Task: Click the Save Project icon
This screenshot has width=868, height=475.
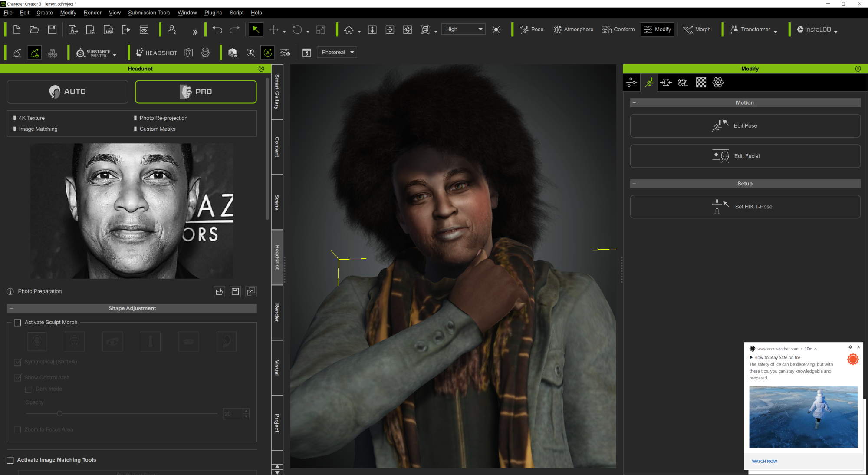Action: click(x=52, y=30)
